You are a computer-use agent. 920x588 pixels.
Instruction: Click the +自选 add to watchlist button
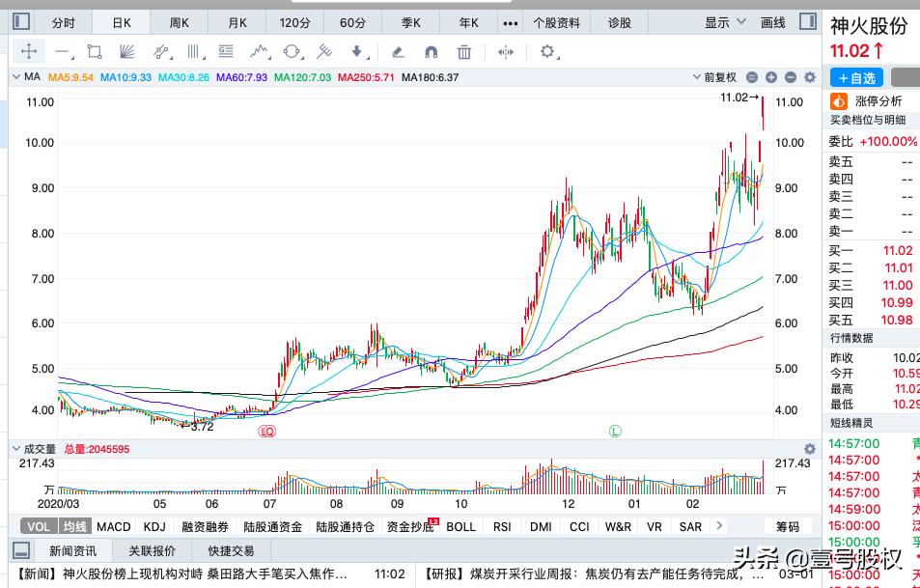(855, 78)
